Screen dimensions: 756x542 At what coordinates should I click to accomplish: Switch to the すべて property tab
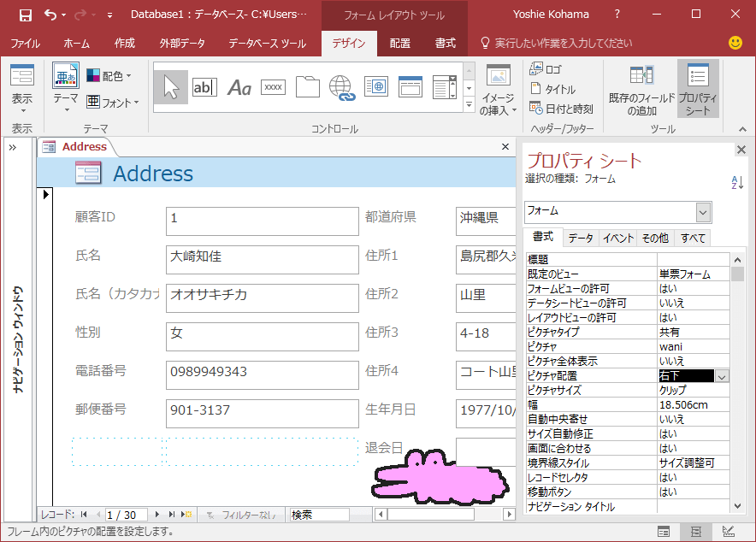(x=693, y=238)
